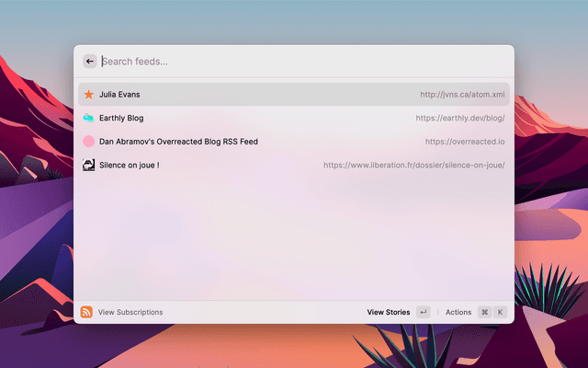588x368 pixels.
Task: Click the orange star icon for Julia Evans
Action: (88, 94)
